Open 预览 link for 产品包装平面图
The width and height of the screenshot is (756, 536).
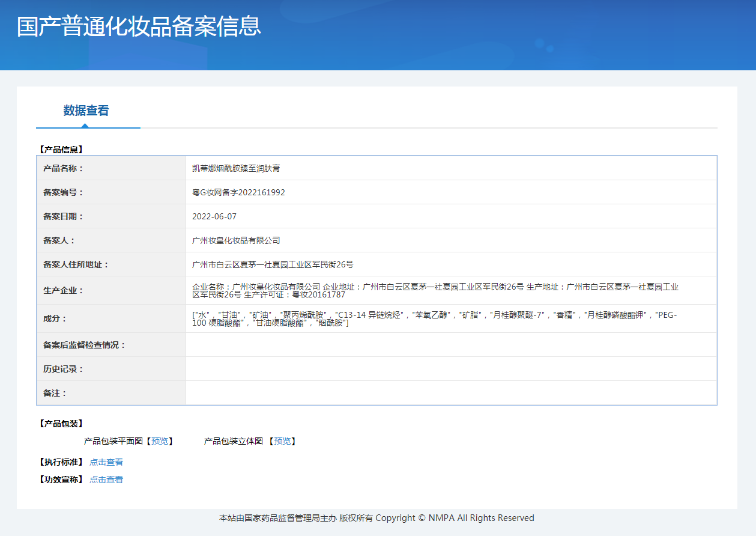[160, 441]
